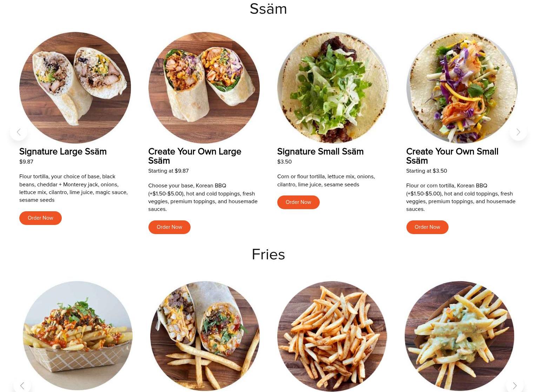The width and height of the screenshot is (537, 392).
Task: Click the Signature Small Ssäm title
Action: tap(320, 152)
